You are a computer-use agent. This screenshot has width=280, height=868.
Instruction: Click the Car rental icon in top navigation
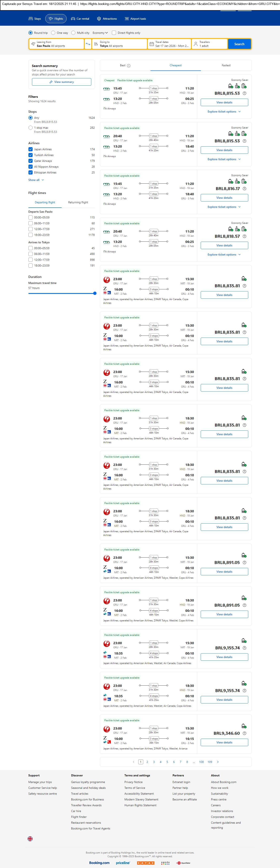[73, 19]
